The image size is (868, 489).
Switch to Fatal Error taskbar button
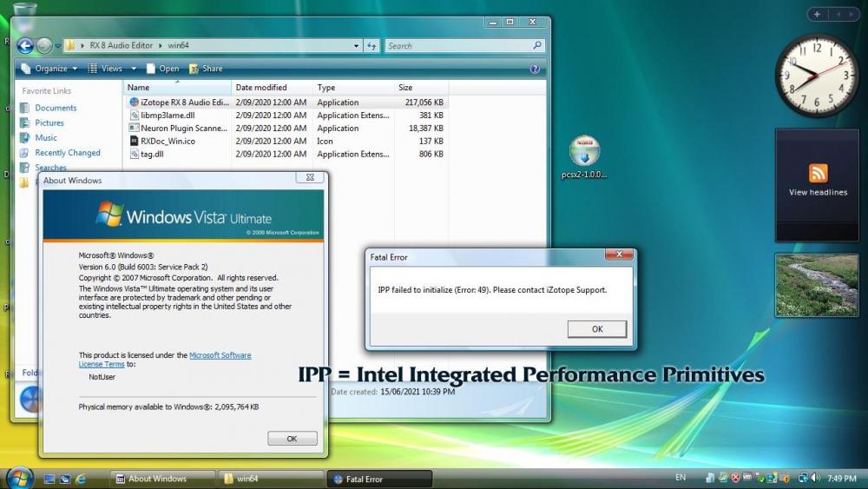pyautogui.click(x=380, y=479)
